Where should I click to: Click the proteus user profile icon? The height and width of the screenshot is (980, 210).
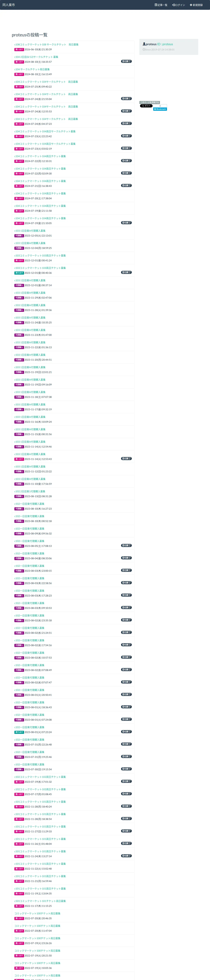(x=144, y=44)
